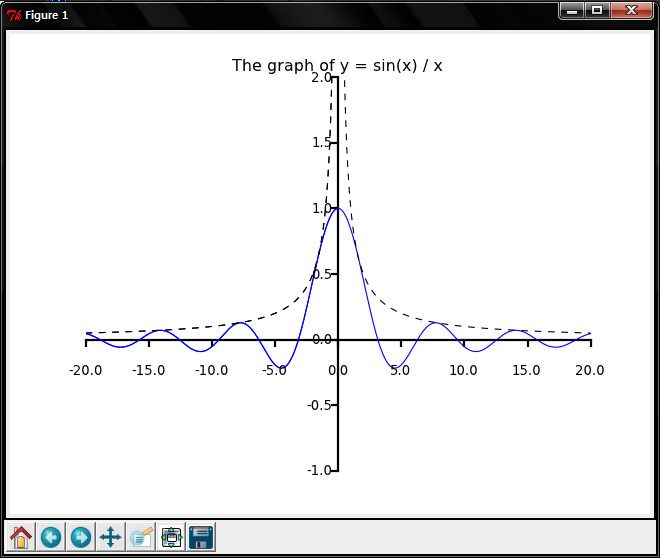Click the x-axis label '-15.0'
This screenshot has height=558, width=660.
click(x=149, y=370)
